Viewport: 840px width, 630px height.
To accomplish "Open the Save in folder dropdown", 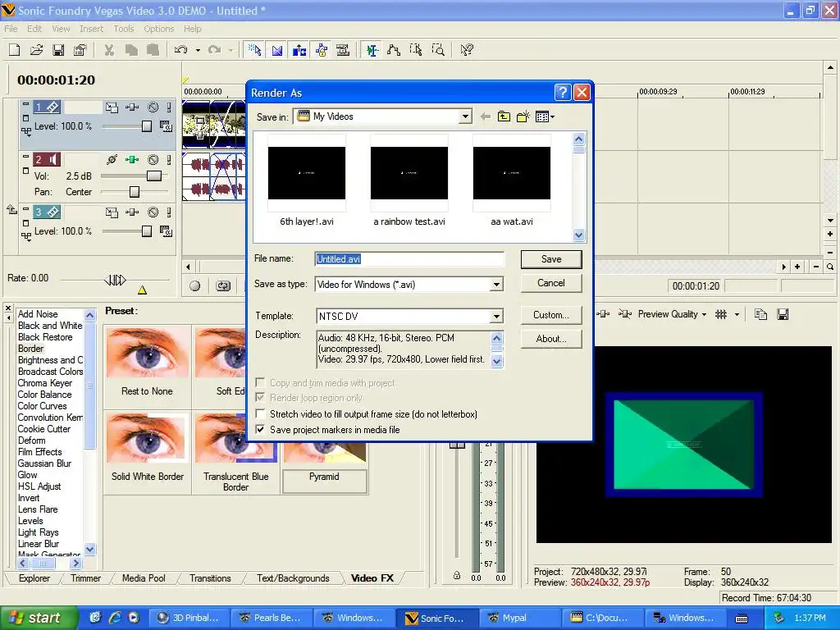I will pos(465,116).
